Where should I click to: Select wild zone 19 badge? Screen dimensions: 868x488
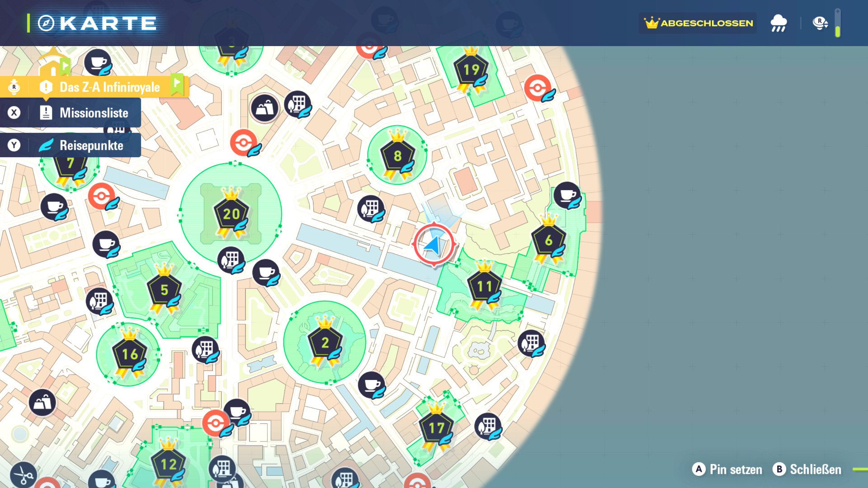click(x=471, y=70)
